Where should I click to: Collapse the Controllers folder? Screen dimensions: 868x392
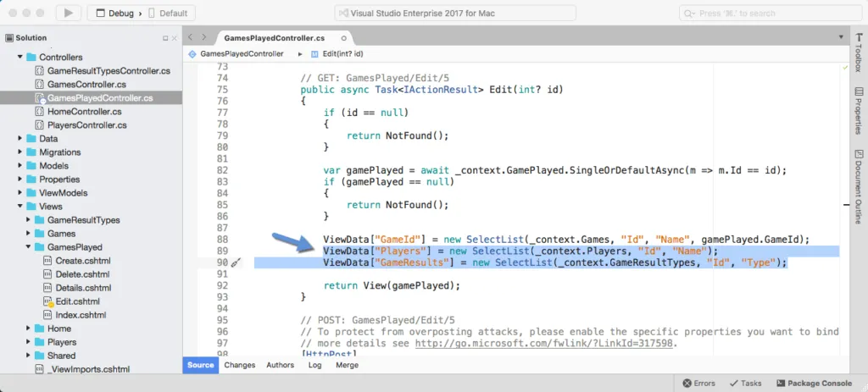pyautogui.click(x=20, y=57)
